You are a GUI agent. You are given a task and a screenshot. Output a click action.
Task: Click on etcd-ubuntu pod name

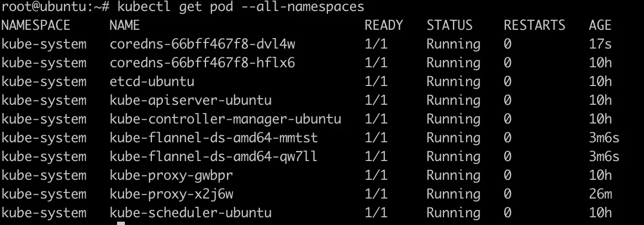pos(152,82)
